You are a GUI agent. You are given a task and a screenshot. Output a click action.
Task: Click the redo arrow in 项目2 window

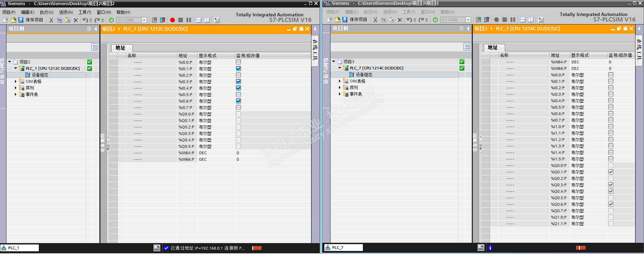coord(97,20)
